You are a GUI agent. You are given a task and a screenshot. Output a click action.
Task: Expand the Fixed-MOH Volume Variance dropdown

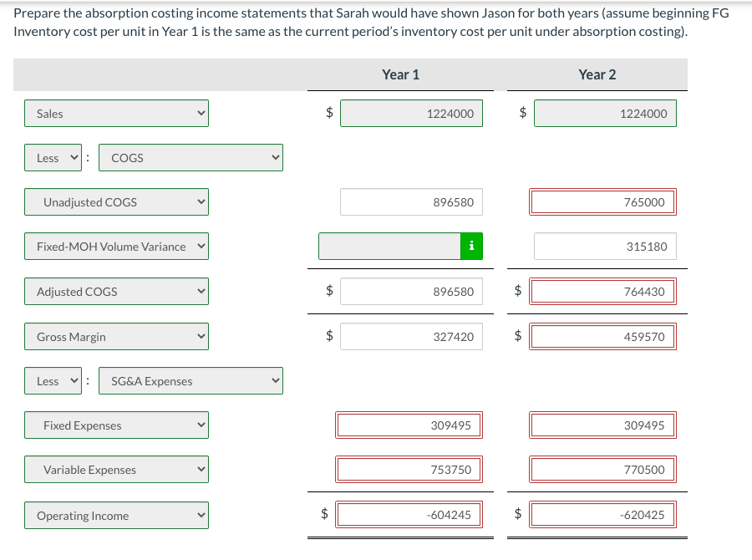click(116, 247)
